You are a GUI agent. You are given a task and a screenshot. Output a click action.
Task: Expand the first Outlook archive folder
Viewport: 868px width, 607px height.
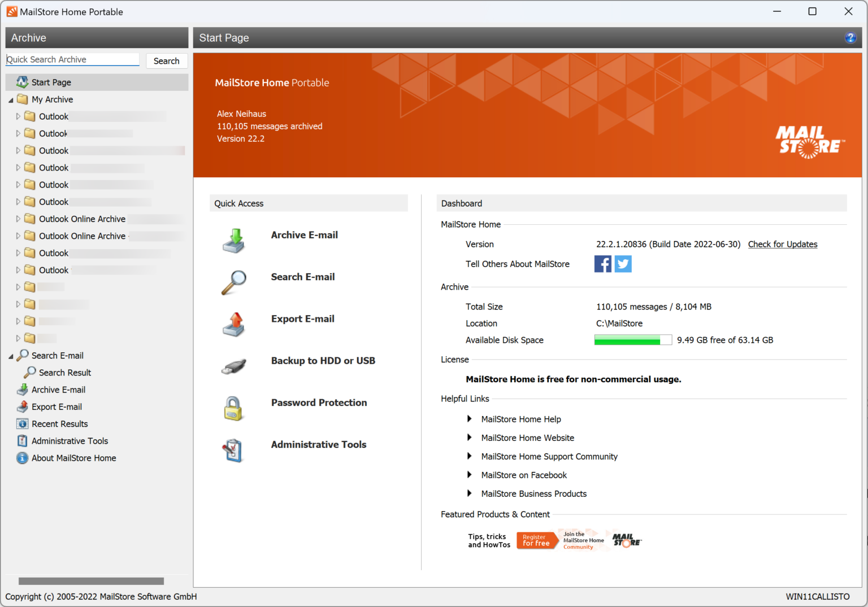(x=18, y=116)
